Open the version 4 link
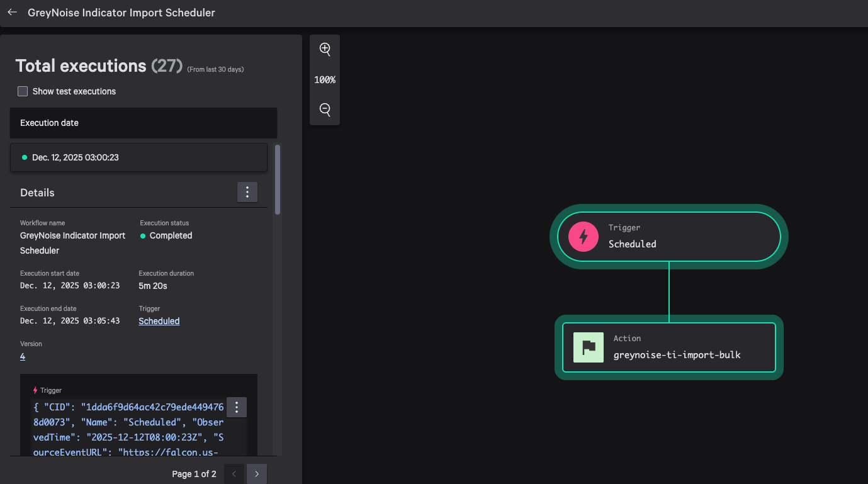The width and height of the screenshot is (868, 484). (23, 356)
